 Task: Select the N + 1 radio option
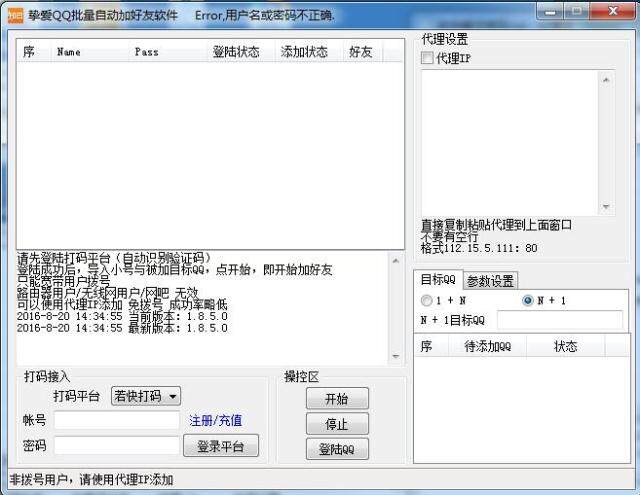[528, 301]
